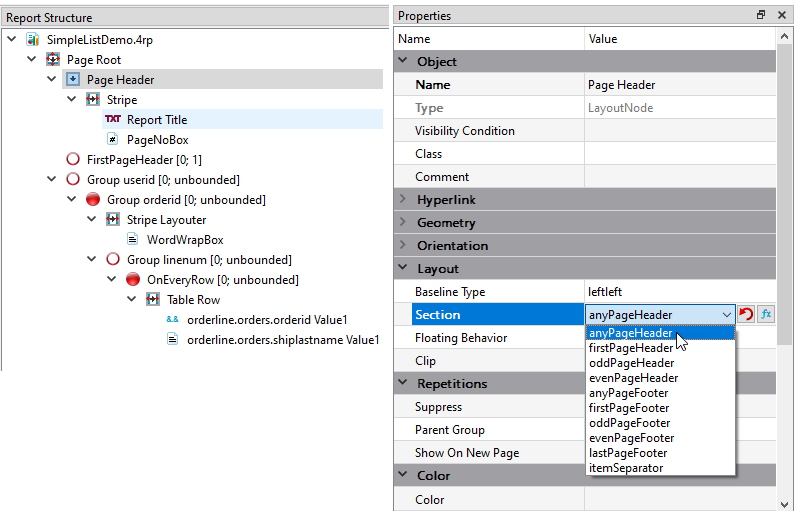Click the Visibility Condition value field
This screenshot has height=511, width=794.
[x=680, y=131]
